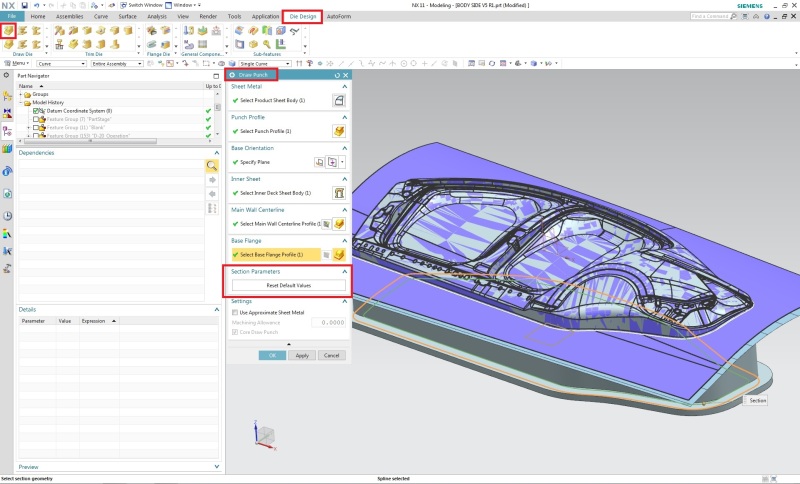Click the Save icon in title bar
800x484 pixels.
(x=24, y=5)
